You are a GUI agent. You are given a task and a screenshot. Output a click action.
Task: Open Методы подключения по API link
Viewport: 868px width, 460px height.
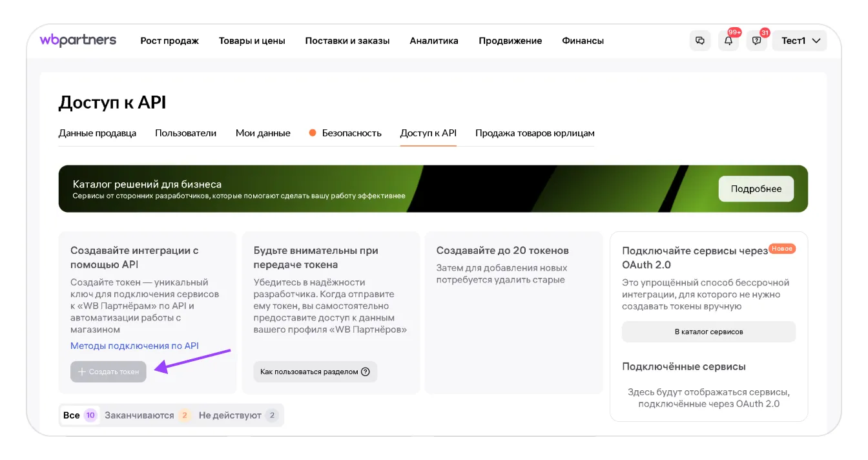(134, 346)
